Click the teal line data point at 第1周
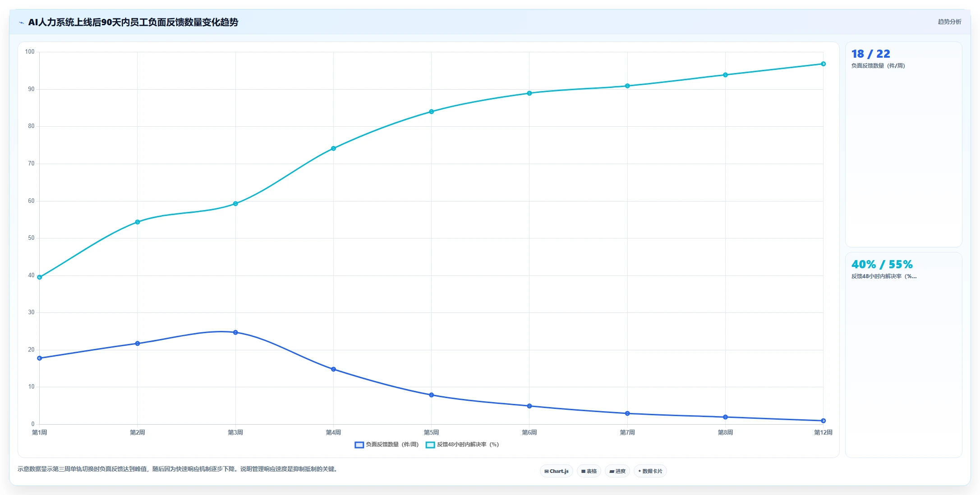The image size is (980, 495). click(x=40, y=277)
